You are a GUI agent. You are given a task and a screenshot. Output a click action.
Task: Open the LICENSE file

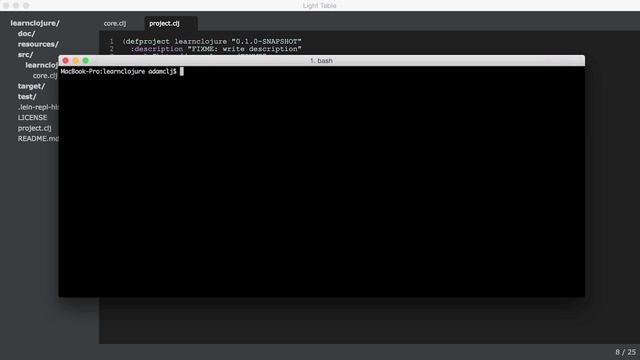coord(32,118)
